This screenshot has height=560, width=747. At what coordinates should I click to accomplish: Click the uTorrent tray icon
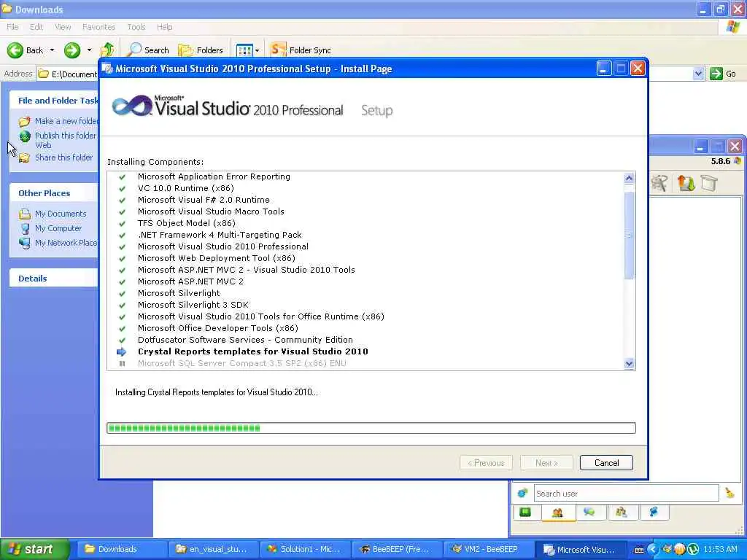click(693, 550)
